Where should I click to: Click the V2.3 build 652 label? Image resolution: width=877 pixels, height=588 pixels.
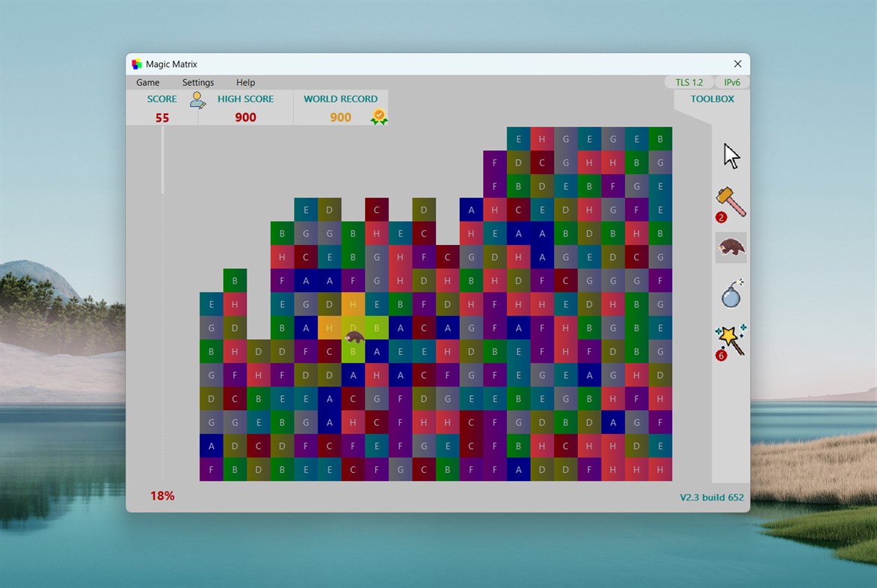712,496
